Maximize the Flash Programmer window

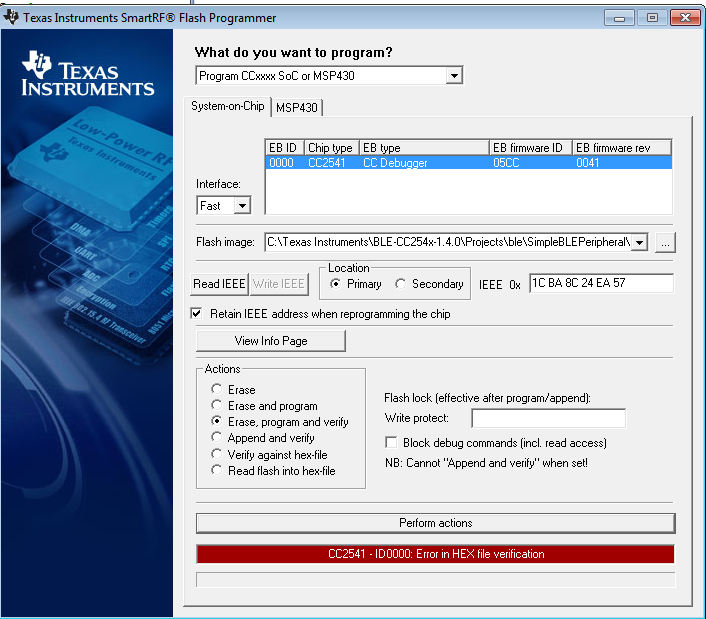click(652, 18)
